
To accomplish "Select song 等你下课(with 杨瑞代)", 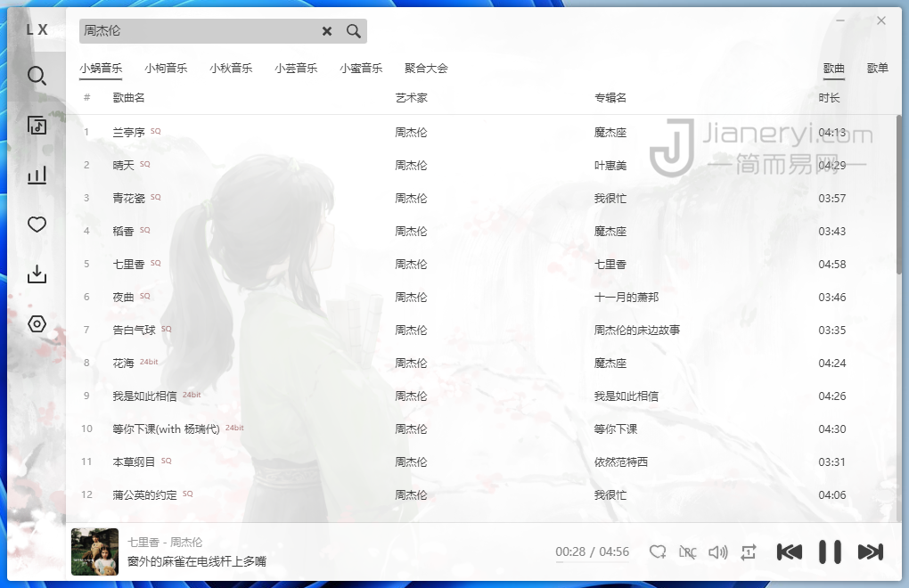I will (x=166, y=429).
